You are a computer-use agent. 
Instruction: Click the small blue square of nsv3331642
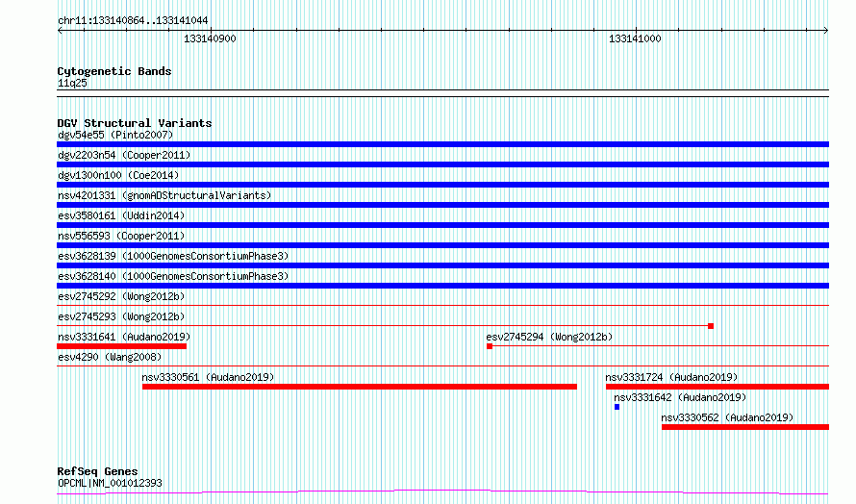pos(617,407)
